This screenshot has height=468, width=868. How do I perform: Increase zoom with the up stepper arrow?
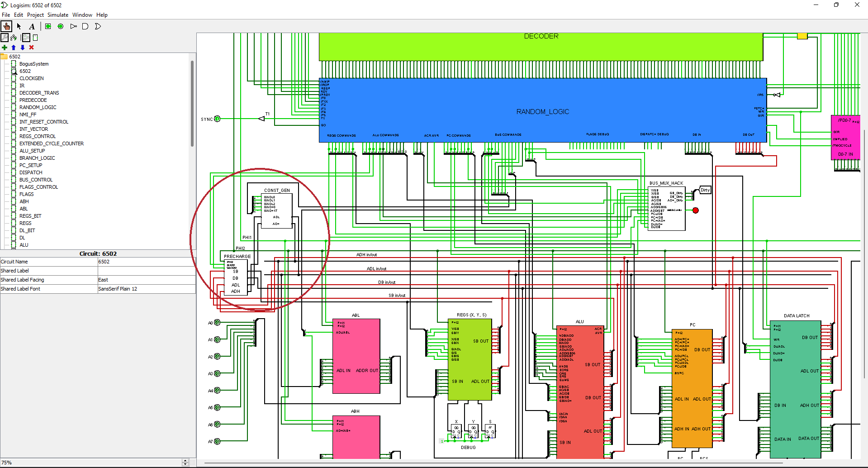[x=185, y=460]
